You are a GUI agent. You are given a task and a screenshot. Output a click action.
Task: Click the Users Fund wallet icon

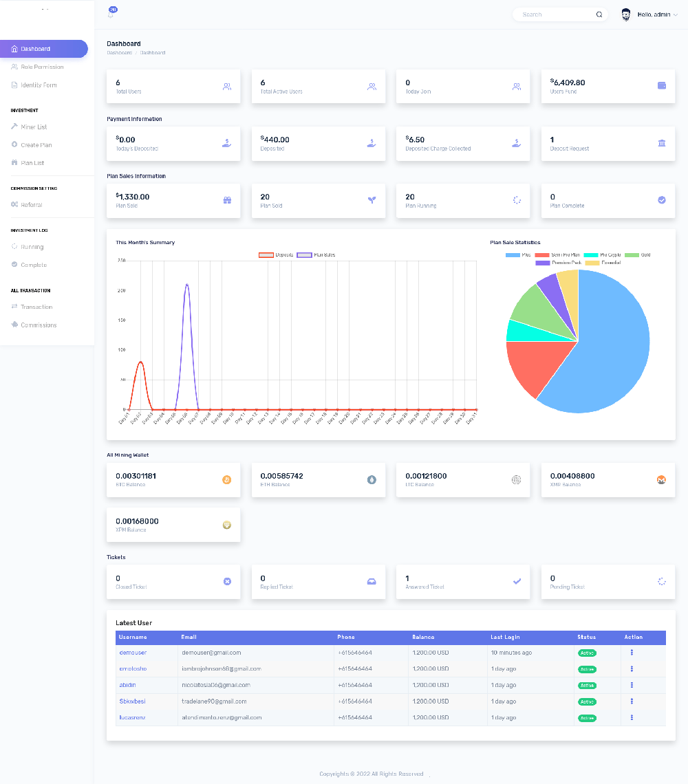coord(662,86)
